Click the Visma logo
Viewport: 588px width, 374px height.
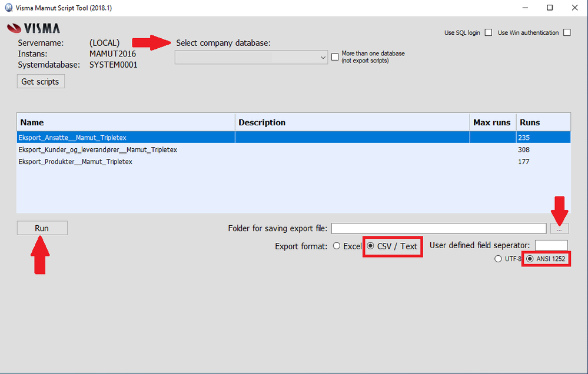[x=34, y=28]
